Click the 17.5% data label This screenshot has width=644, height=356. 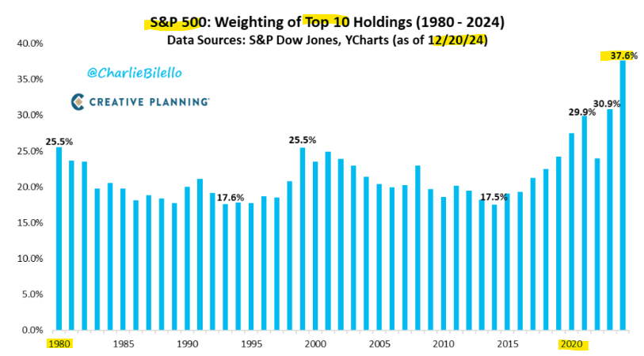494,196
